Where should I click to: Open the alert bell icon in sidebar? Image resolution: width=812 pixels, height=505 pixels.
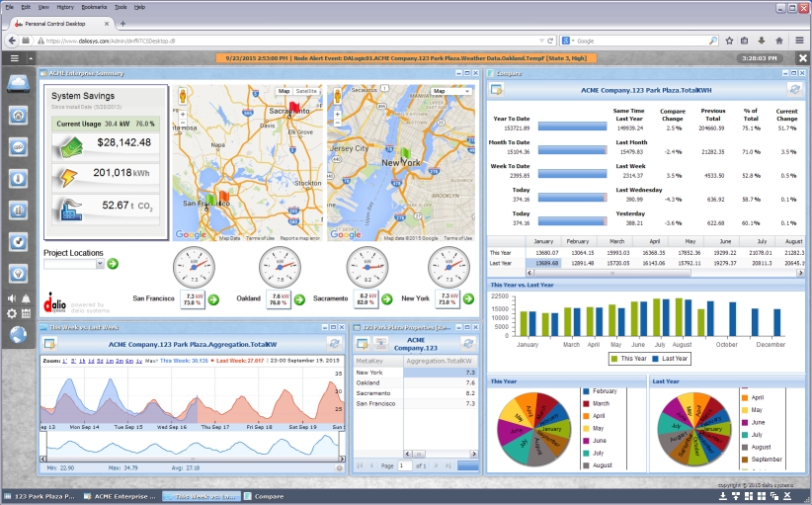26,298
